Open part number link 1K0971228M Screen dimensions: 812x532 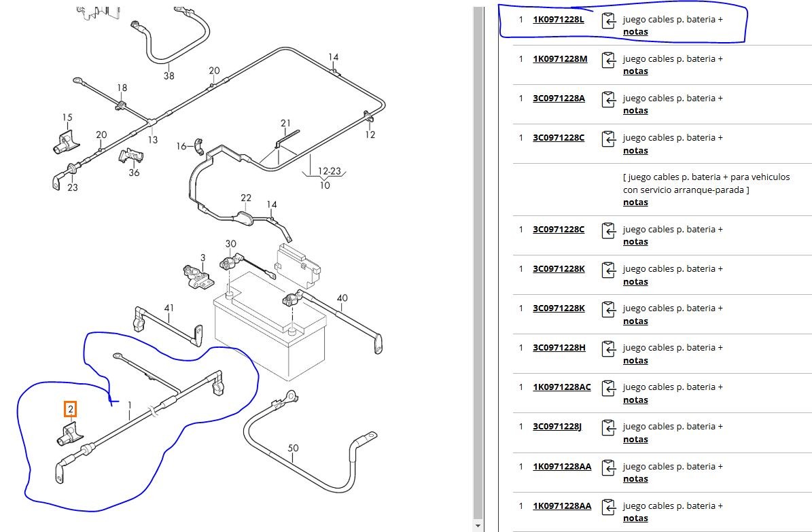coord(560,58)
